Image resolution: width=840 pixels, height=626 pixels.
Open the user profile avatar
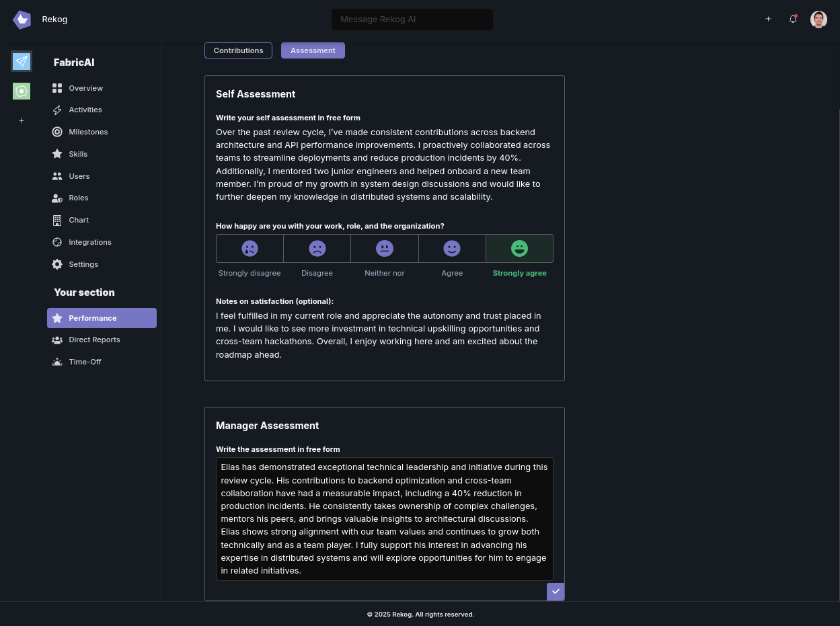point(818,19)
